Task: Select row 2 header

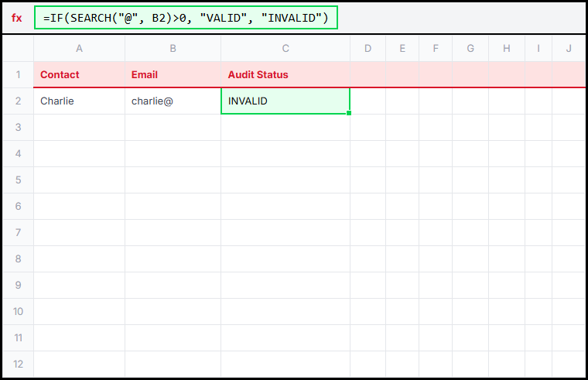Action: point(18,101)
